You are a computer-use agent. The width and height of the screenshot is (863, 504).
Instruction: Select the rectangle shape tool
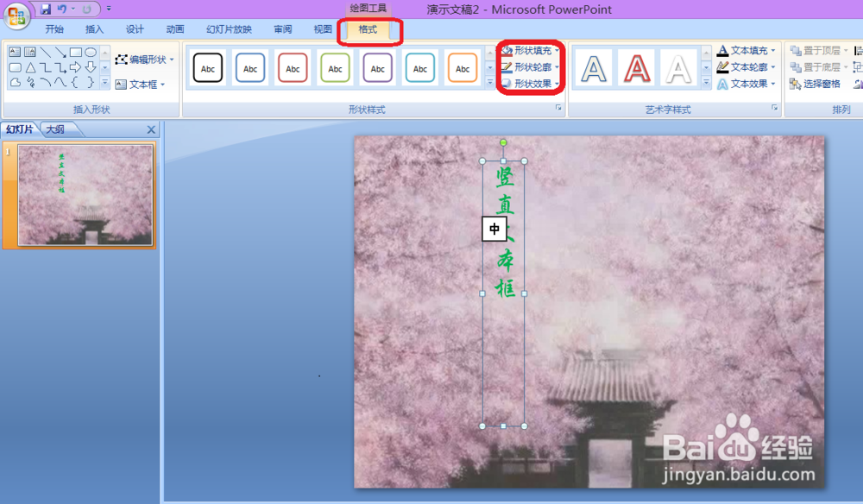[x=76, y=53]
